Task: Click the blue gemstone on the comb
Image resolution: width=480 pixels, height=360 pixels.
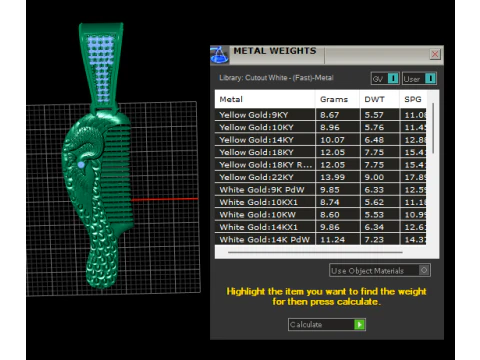Action: click(81, 165)
